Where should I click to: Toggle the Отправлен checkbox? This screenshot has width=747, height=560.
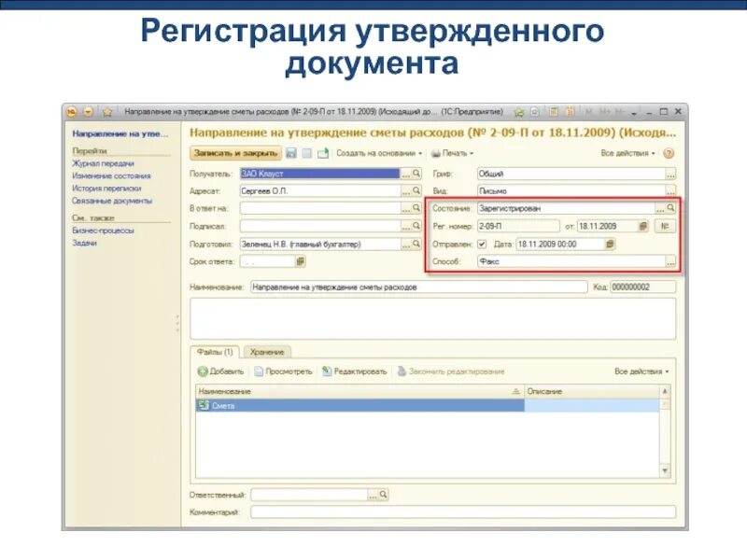tap(482, 244)
